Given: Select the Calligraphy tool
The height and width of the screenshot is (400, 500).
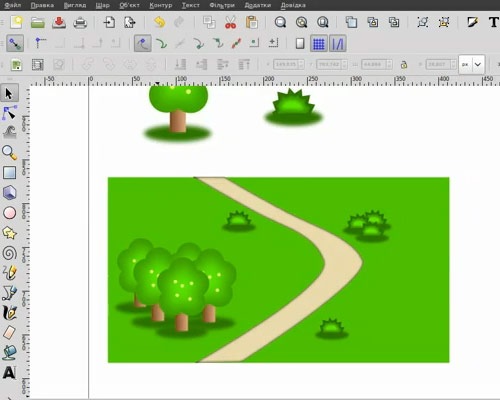Looking at the screenshot, I should coord(9,313).
